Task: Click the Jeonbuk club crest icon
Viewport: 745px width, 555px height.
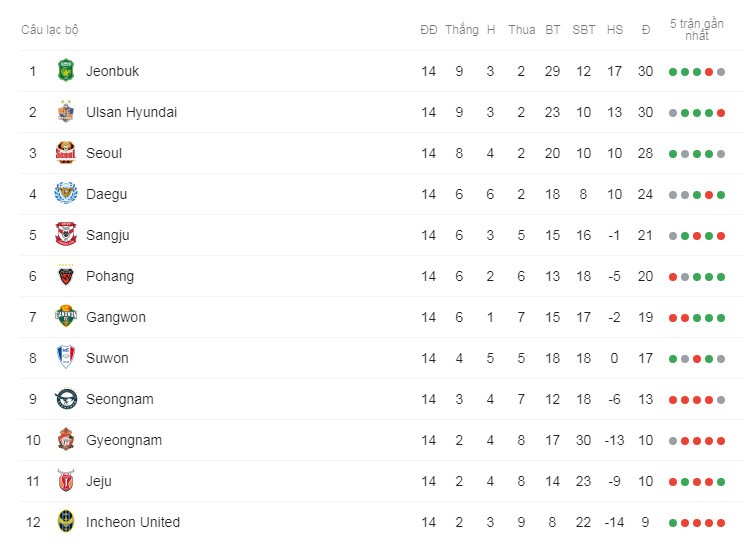Action: click(66, 70)
